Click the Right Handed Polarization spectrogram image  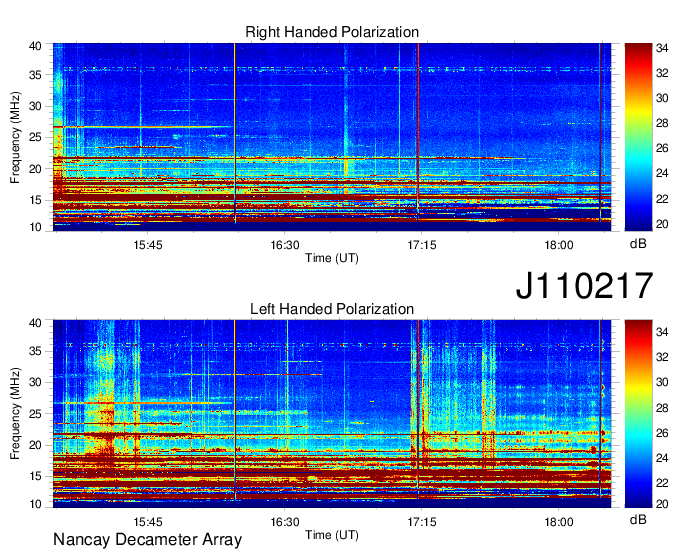click(332, 137)
